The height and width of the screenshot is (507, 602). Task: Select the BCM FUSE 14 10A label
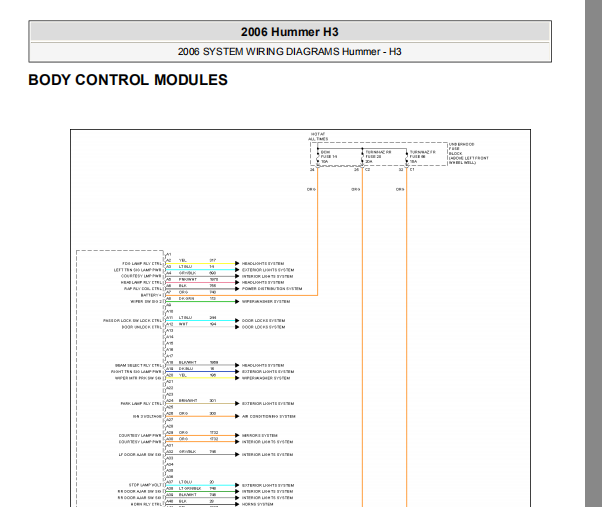[329, 157]
